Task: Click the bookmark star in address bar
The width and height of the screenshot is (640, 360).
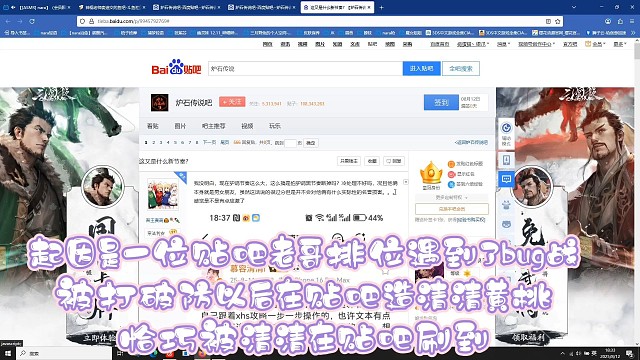Action: 558,21
